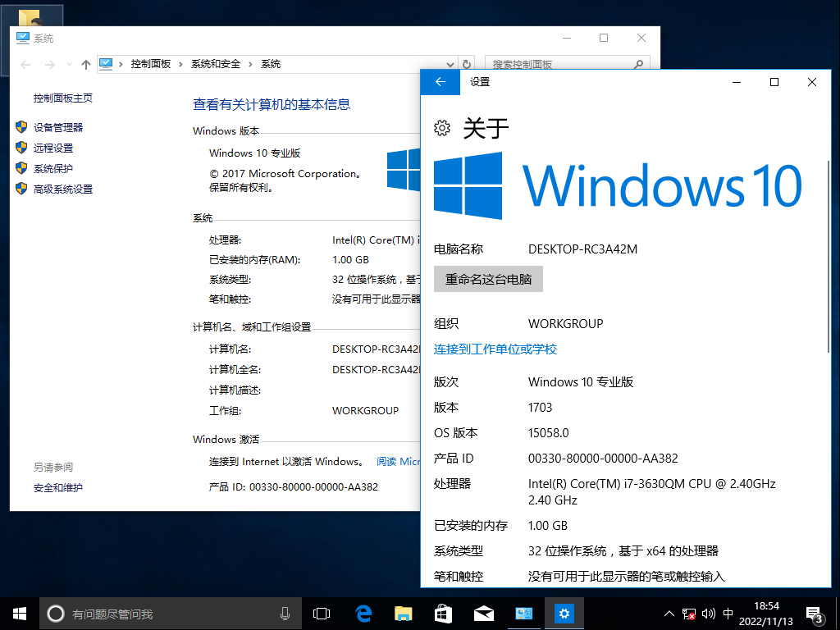
Task: Click the Settings window vertical scrollbar
Action: click(x=829, y=257)
